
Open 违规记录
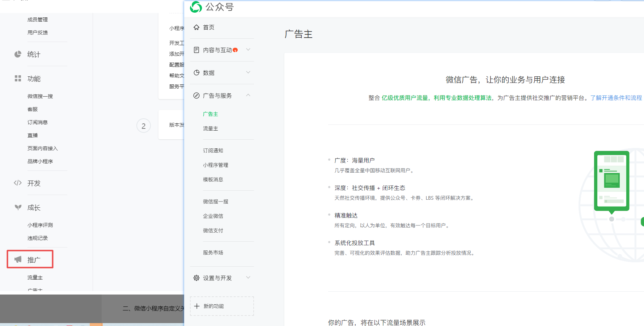(38, 238)
